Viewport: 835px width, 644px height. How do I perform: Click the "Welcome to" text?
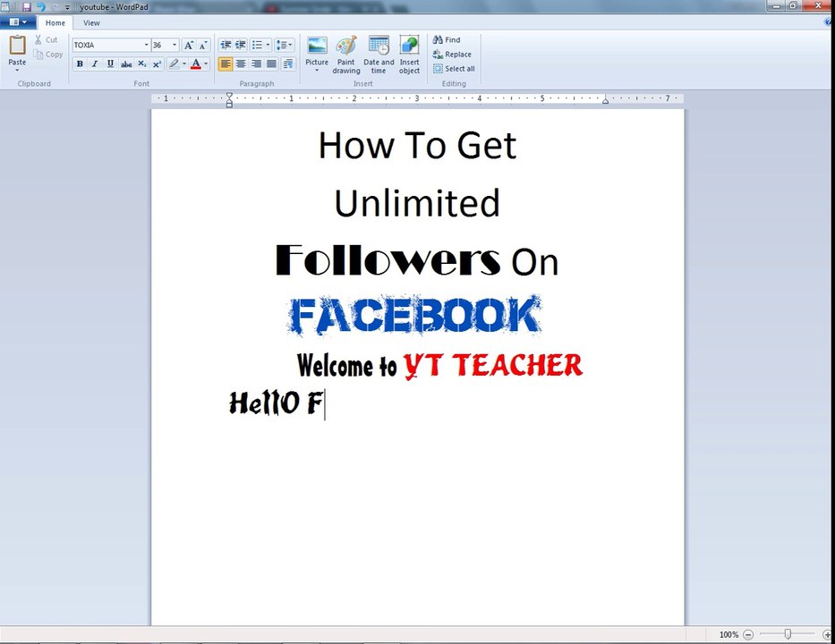coord(347,366)
